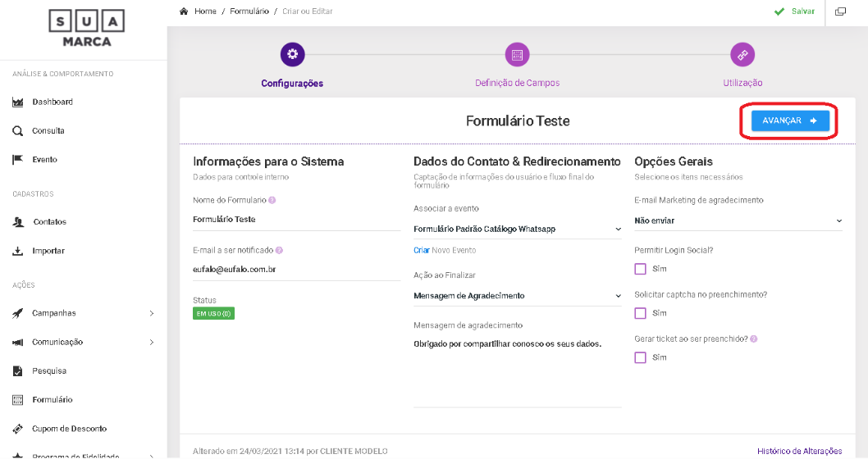Screen dimensions: 868x459
Task: Click the help icon beside Gerar ticket
Action: (x=753, y=339)
